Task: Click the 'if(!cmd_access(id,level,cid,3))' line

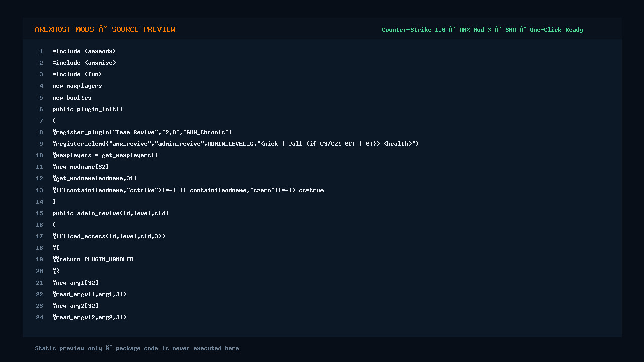Action: (109, 236)
